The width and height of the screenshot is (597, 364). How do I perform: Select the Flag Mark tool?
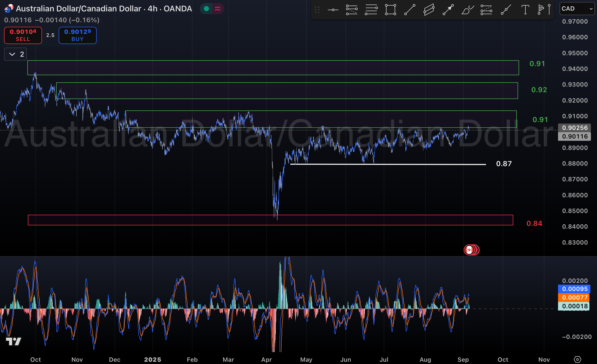(x=540, y=9)
